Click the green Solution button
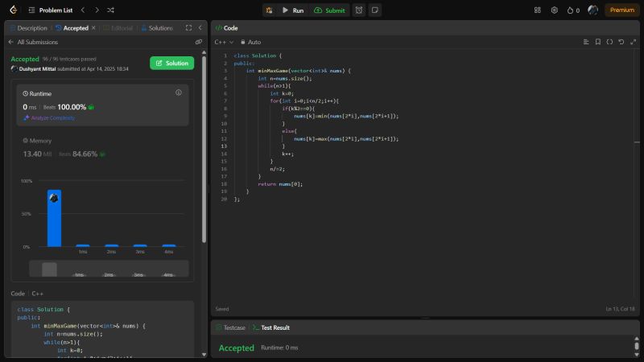 (171, 64)
